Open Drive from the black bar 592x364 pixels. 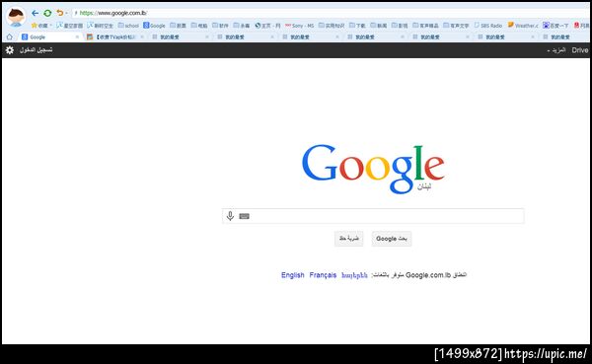click(579, 50)
